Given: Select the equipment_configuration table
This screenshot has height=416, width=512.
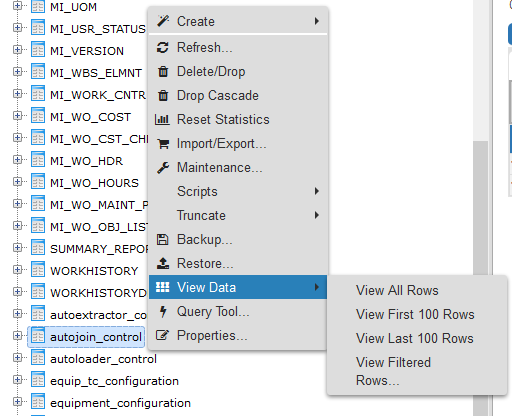Looking at the screenshot, I should pos(120,403).
